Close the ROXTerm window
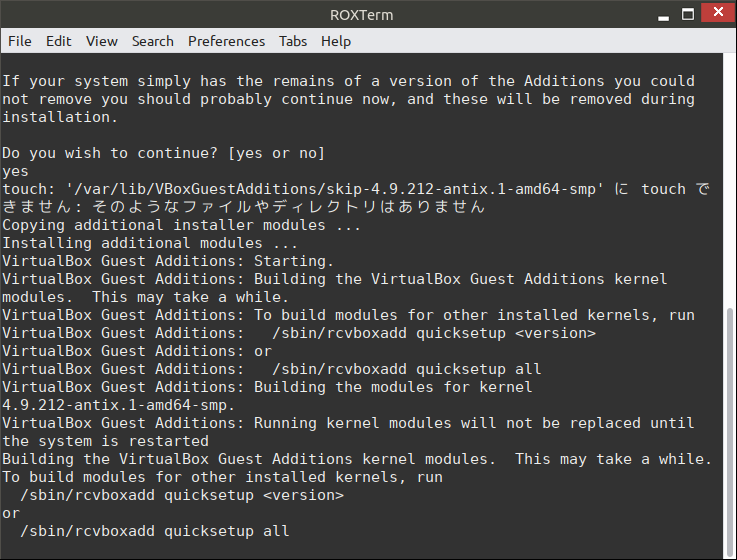Screen dimensions: 737x560 [x=718, y=12]
